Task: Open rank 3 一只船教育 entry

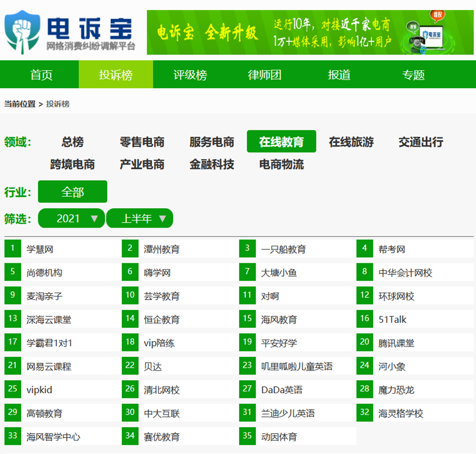Action: [x=298, y=248]
